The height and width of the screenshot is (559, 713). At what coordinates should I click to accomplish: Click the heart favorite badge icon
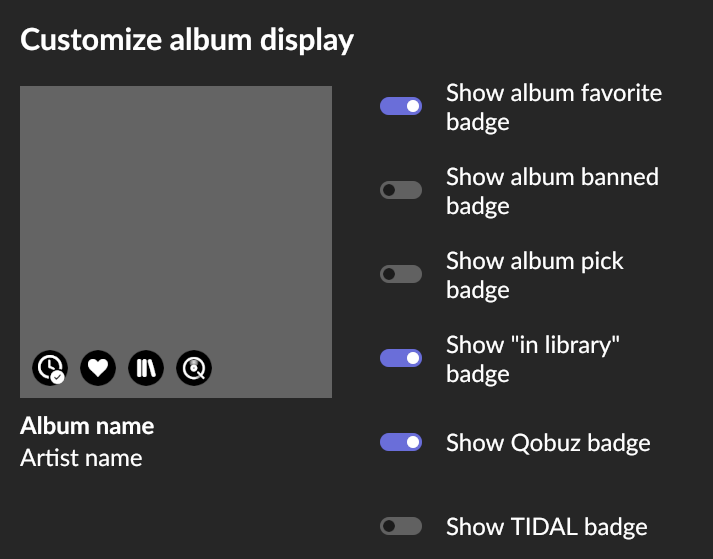tap(98, 368)
